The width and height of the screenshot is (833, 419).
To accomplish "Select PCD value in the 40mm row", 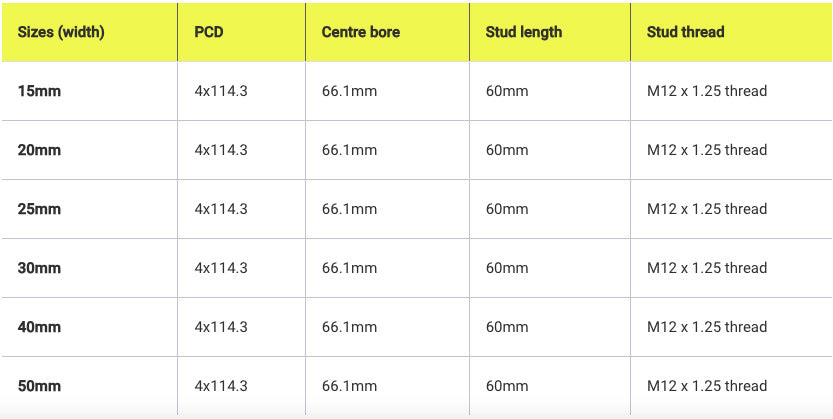I will (221, 327).
